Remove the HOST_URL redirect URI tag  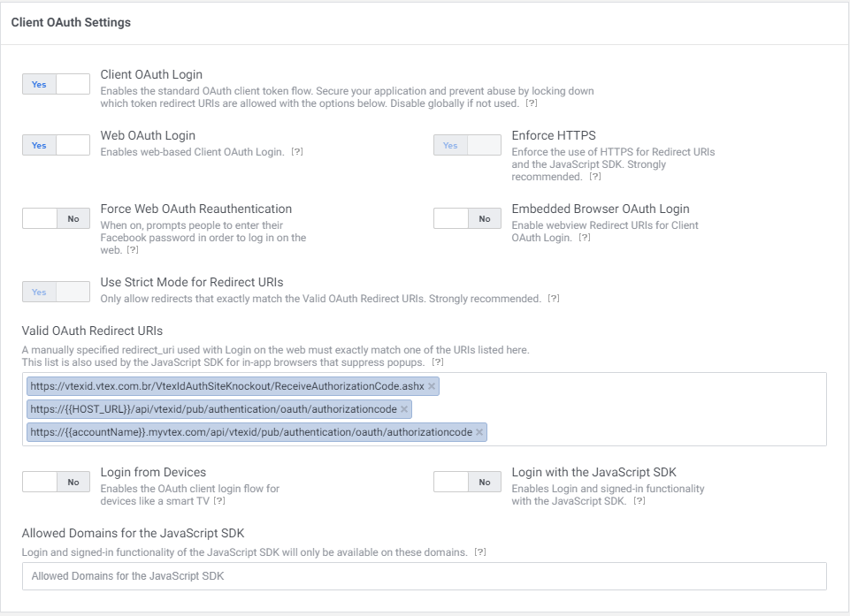(404, 409)
